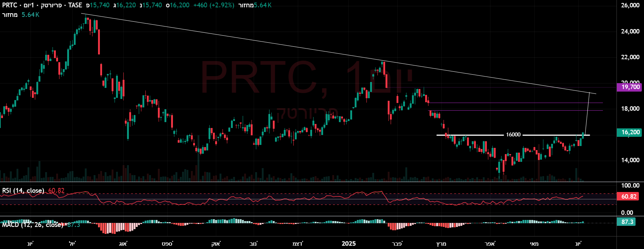This screenshot has width=644, height=249.
Task: Click the מאי month label on the time axis
Action: pos(534,243)
